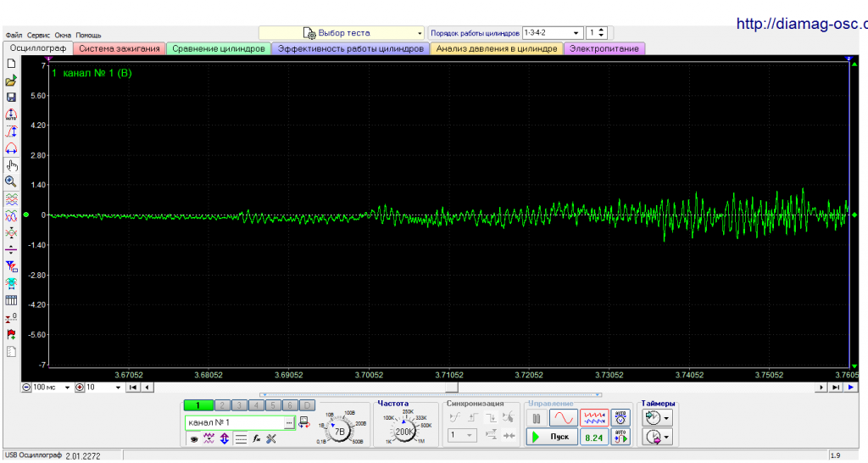Screen dimensions: 868x463
Task: Enable channel 6 button
Action: click(x=290, y=405)
